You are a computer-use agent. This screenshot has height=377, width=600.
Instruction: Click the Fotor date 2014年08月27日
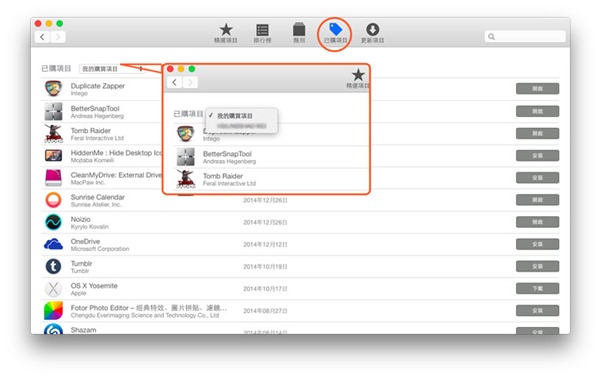pyautogui.click(x=265, y=311)
